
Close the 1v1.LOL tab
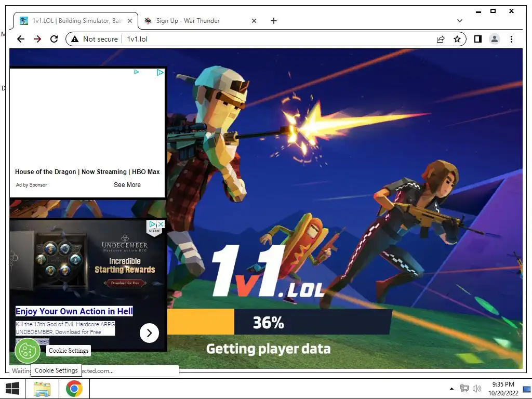tap(129, 21)
